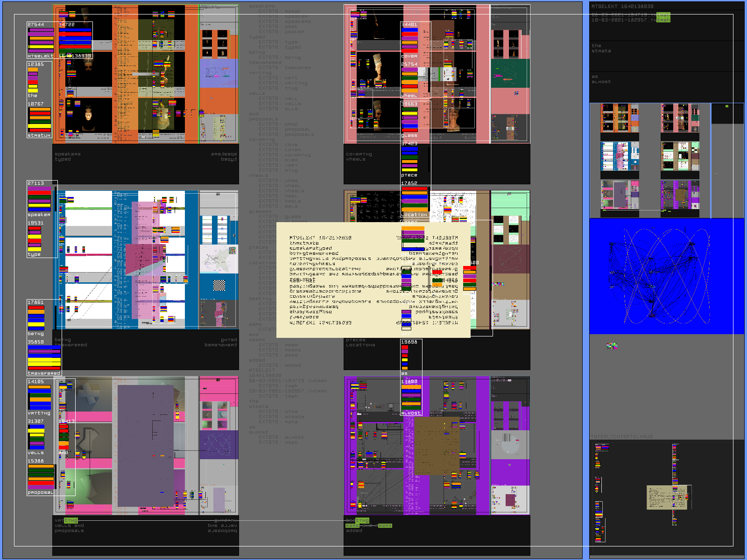The height and width of the screenshot is (560, 747).
Task: Click the blue network graph panel
Action: (666, 276)
